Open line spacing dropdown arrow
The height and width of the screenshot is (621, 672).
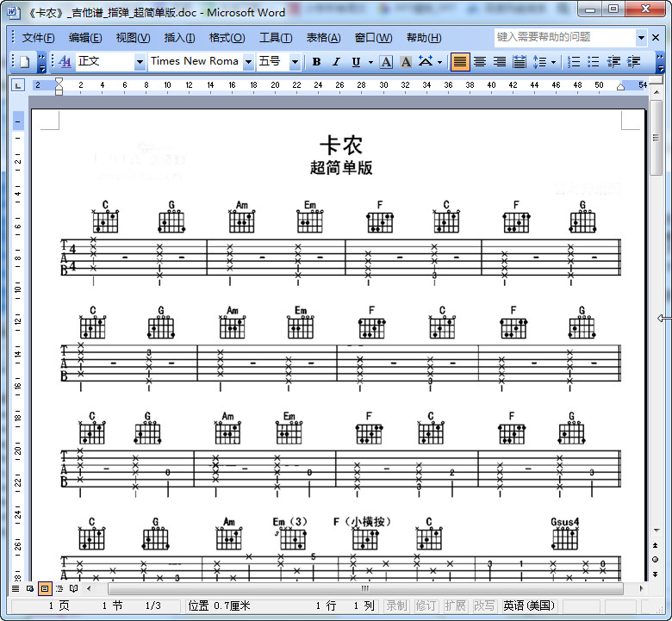(553, 63)
